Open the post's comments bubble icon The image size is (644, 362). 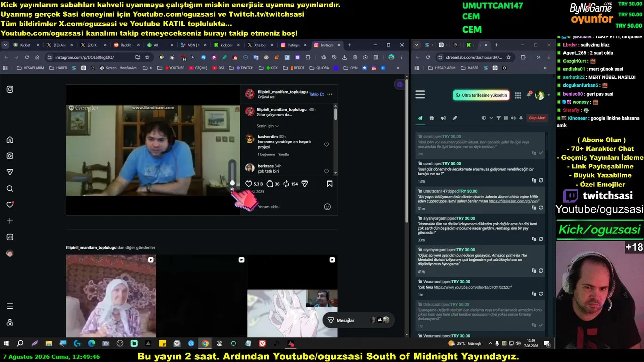270,184
